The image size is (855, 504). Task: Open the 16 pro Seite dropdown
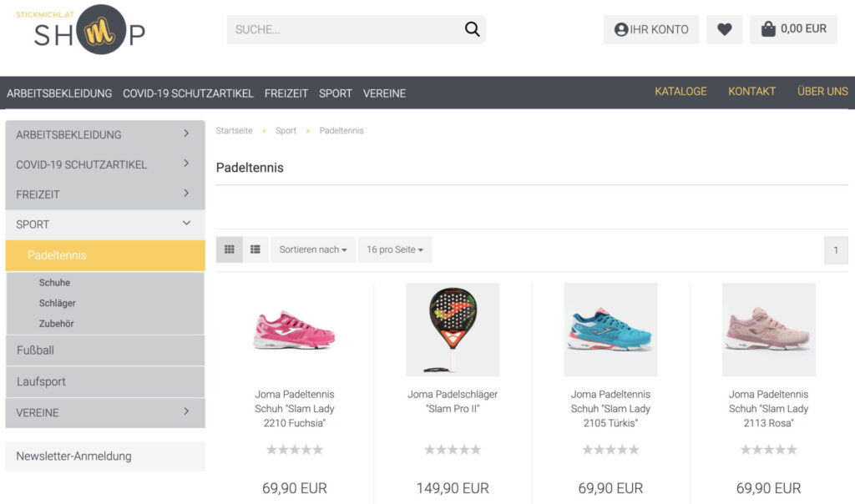(395, 249)
